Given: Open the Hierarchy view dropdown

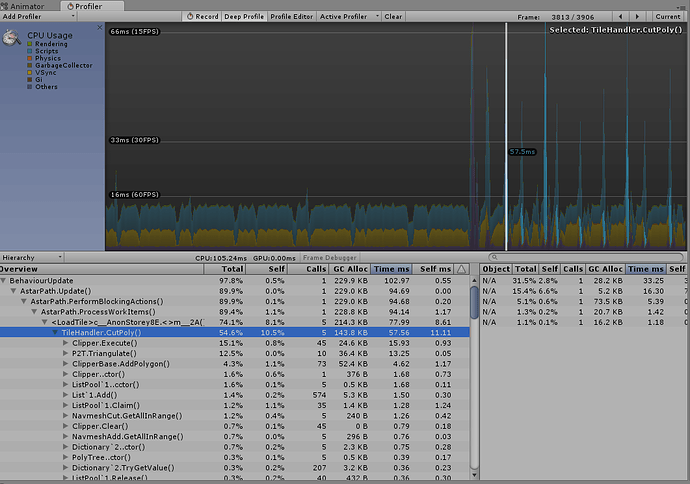Looking at the screenshot, I should [x=32, y=257].
